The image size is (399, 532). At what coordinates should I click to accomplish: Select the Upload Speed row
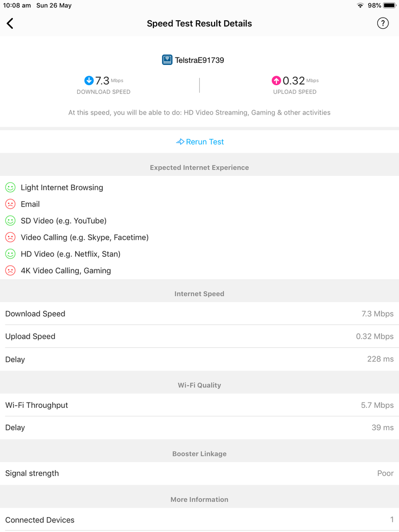pyautogui.click(x=199, y=337)
